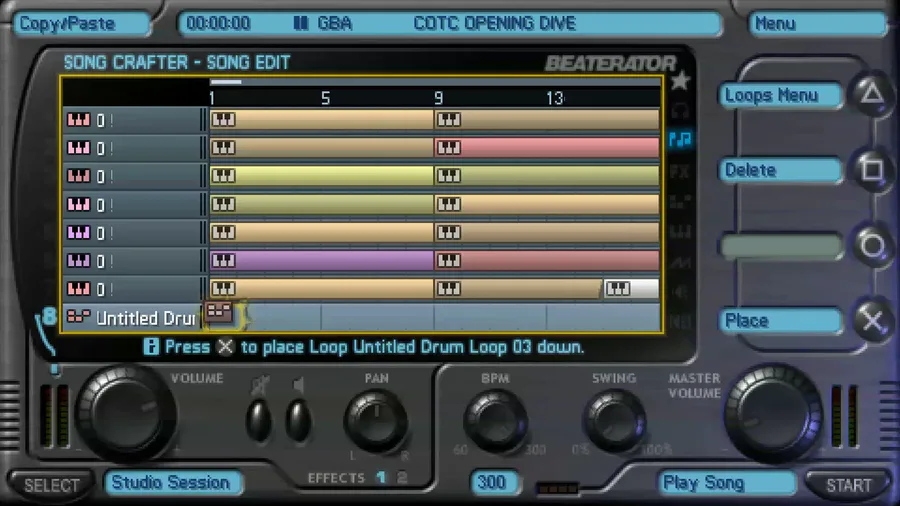This screenshot has height=506, width=900.
Task: Select the Untitled Drum track name
Action: tap(146, 318)
